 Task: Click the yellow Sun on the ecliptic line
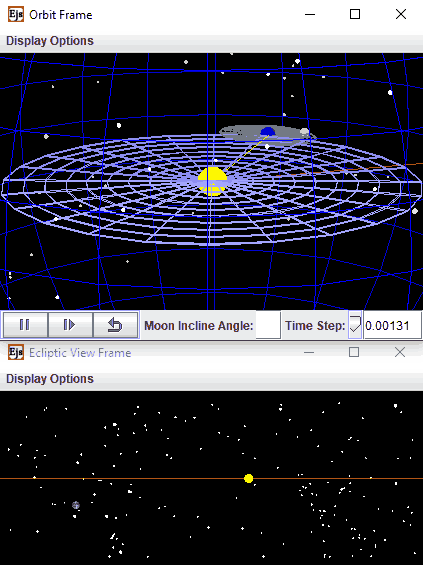[249, 479]
